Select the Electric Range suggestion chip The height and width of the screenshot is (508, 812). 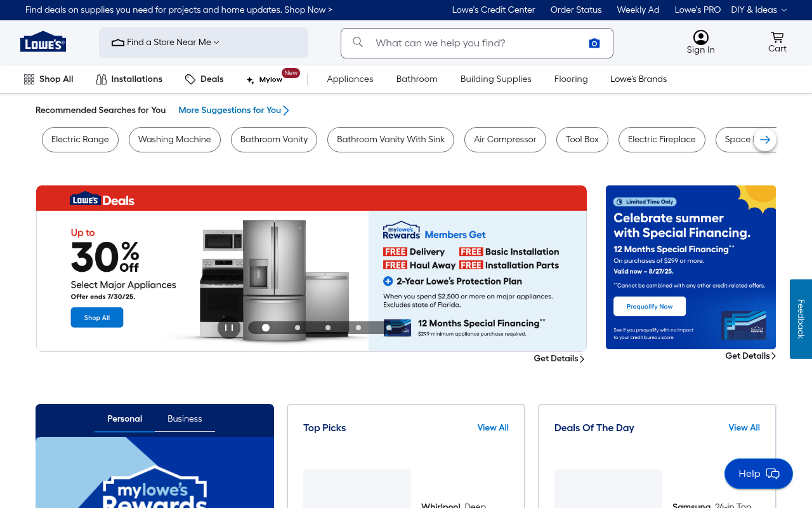click(80, 140)
